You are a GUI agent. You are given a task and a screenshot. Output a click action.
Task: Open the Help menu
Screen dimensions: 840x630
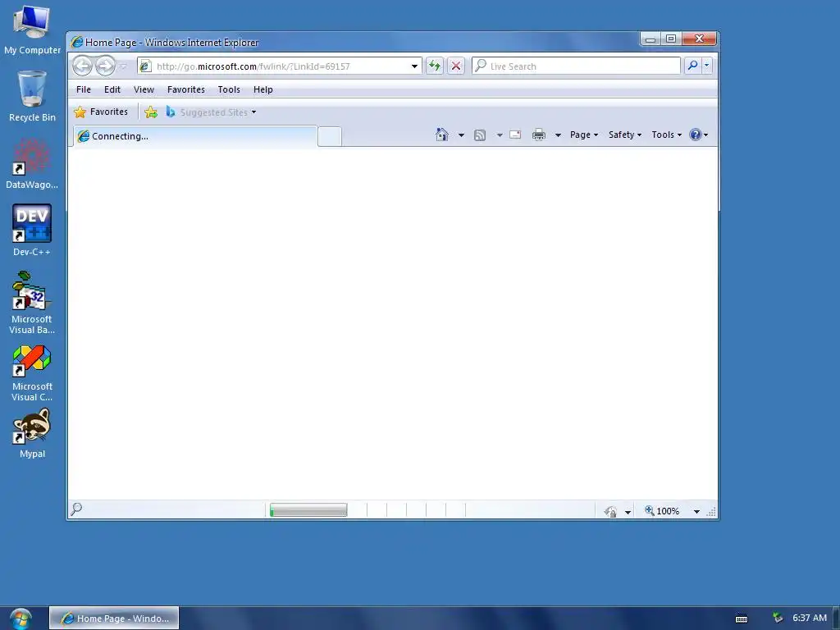(x=263, y=89)
